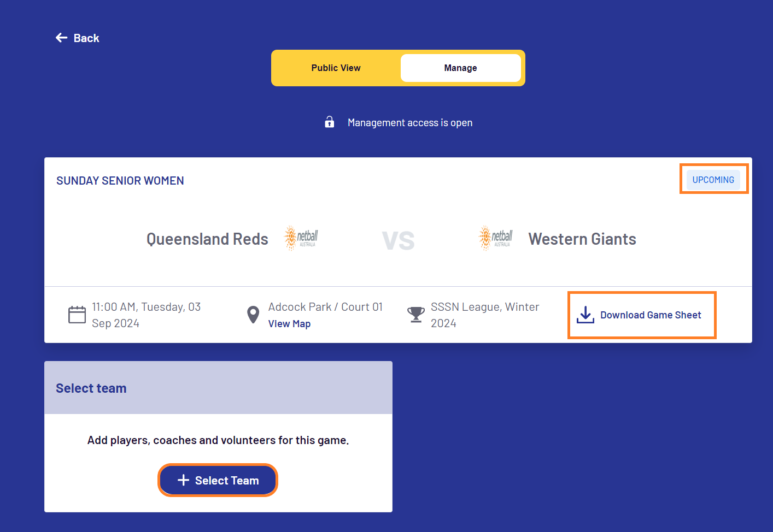Click the download arrow icon on Download Game Sheet
This screenshot has width=773, height=532.
585,315
